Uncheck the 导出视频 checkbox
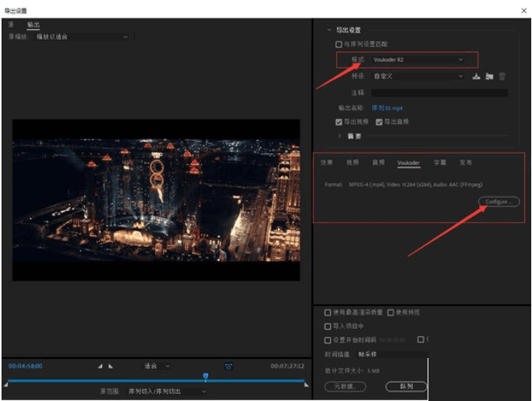The width and height of the screenshot is (532, 401). pyautogui.click(x=339, y=121)
